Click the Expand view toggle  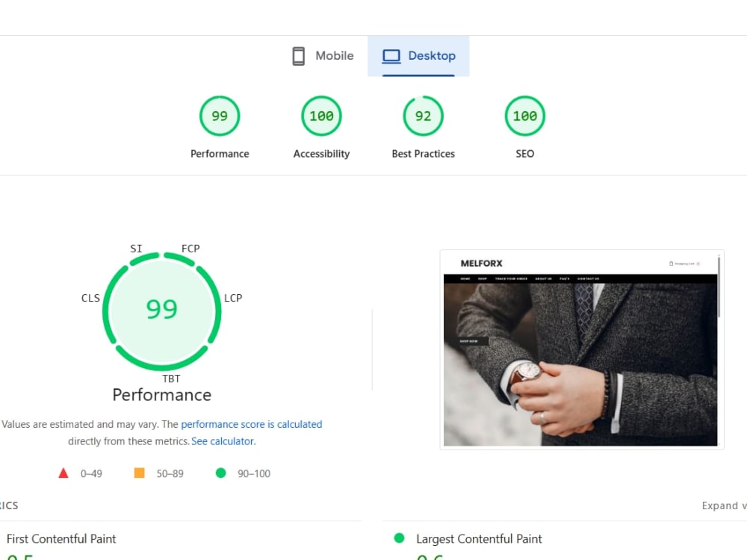[x=724, y=505]
